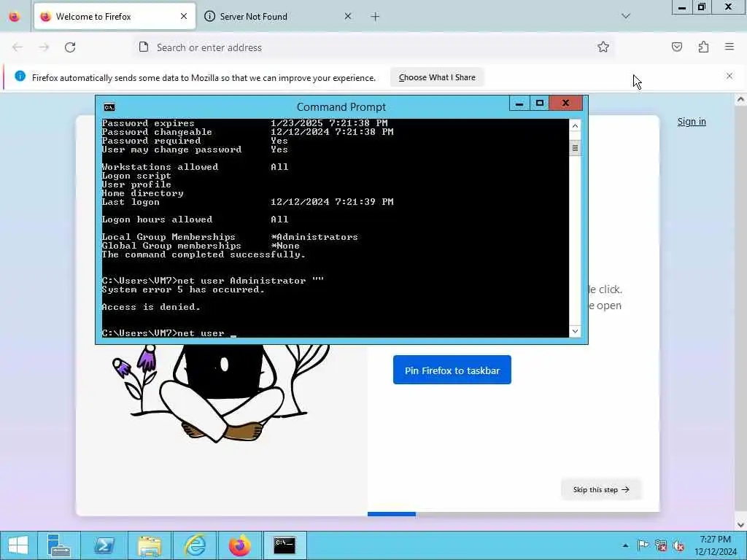The image size is (747, 560).
Task: Click Pin Firefox to taskbar button
Action: click(452, 370)
